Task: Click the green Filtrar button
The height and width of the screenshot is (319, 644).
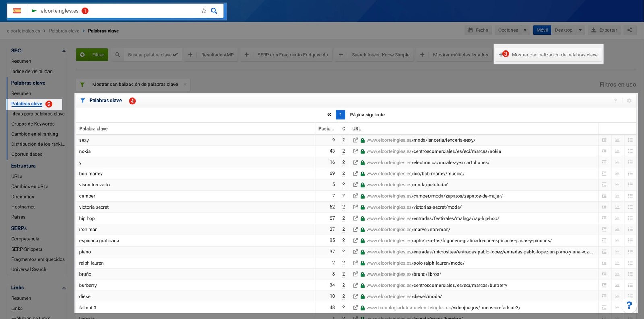Action: pos(92,55)
